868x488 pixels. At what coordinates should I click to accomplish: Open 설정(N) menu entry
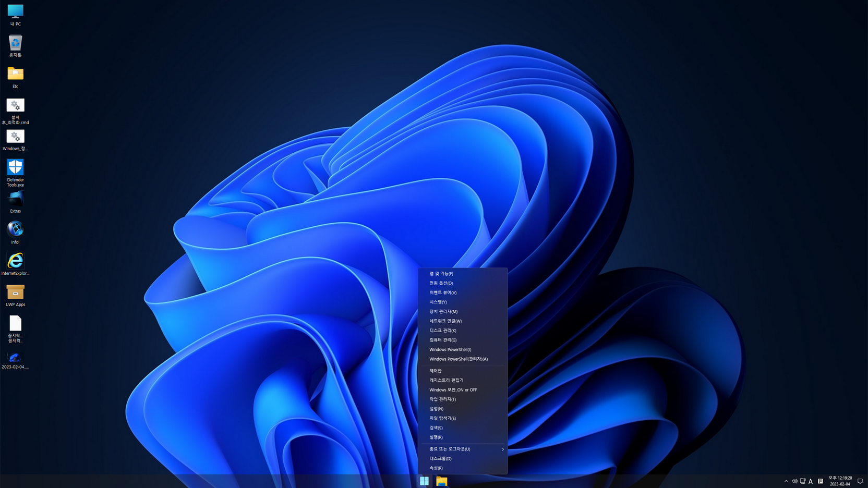click(463, 409)
